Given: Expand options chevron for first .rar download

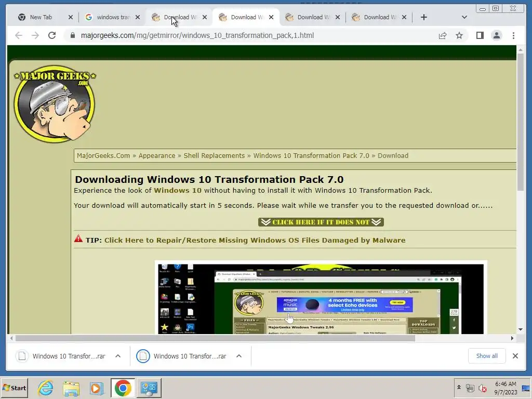Looking at the screenshot, I should point(118,356).
